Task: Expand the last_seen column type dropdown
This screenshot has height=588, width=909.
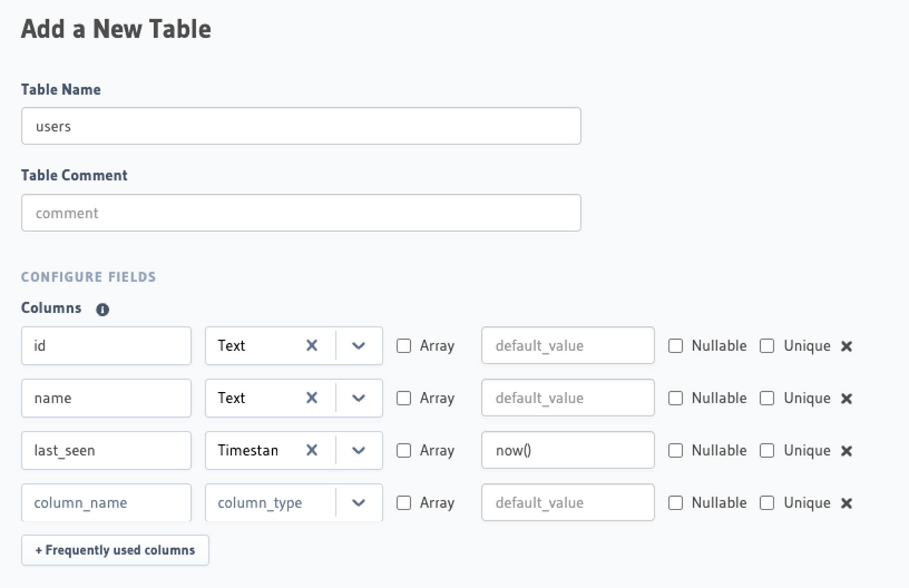Action: coord(358,450)
